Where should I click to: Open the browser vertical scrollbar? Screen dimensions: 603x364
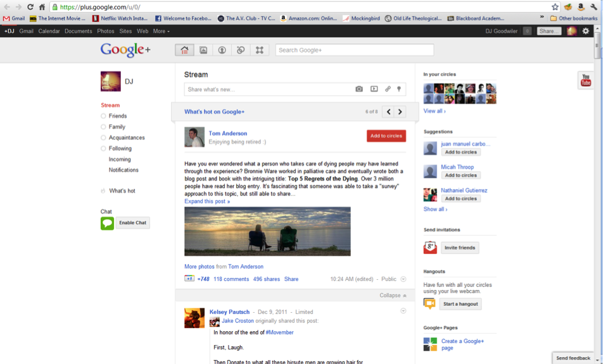tap(597, 46)
